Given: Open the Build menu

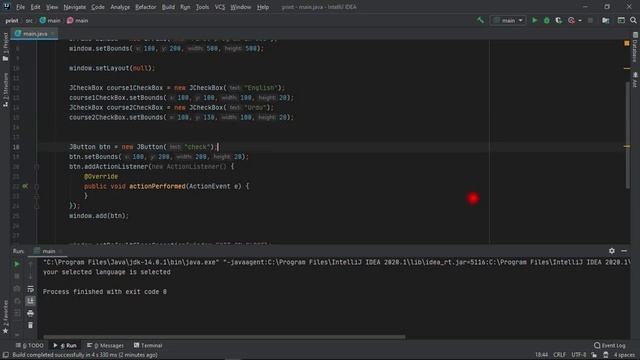Looking at the screenshot, I should (x=168, y=7).
